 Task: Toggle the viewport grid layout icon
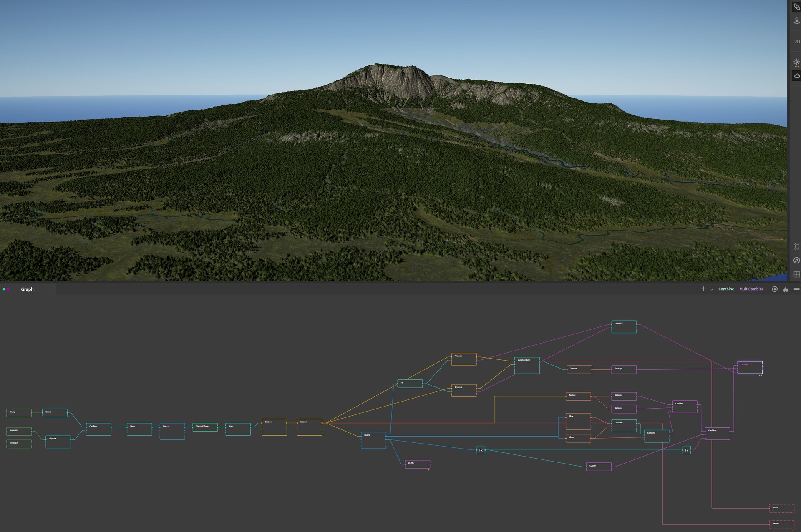click(796, 274)
